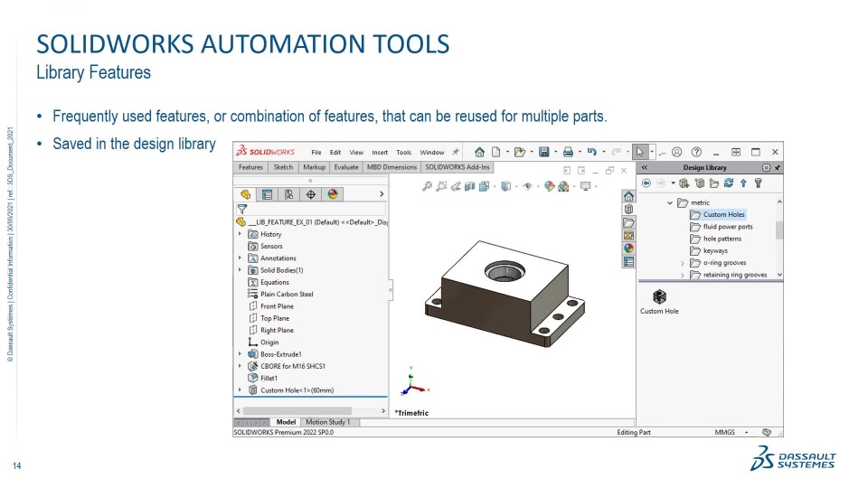Expand CBORE for M16 SHCS1 feature
Viewport: 868px width, 488px height.
[240, 366]
